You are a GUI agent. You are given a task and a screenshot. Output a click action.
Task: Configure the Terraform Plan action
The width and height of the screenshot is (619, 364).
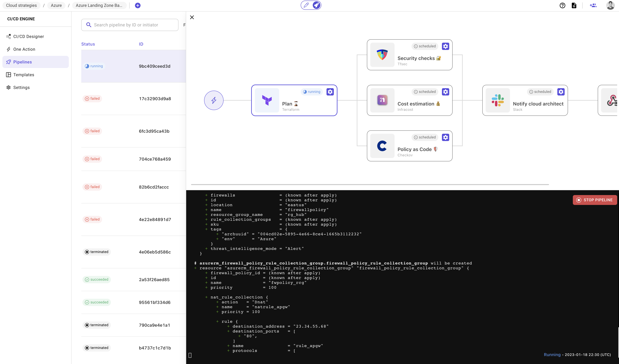(x=330, y=92)
